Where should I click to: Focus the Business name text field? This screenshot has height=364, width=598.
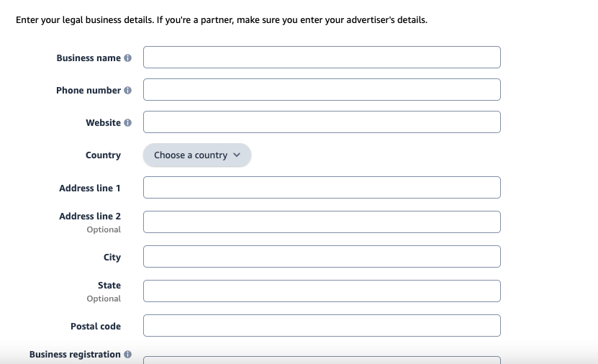(322, 57)
